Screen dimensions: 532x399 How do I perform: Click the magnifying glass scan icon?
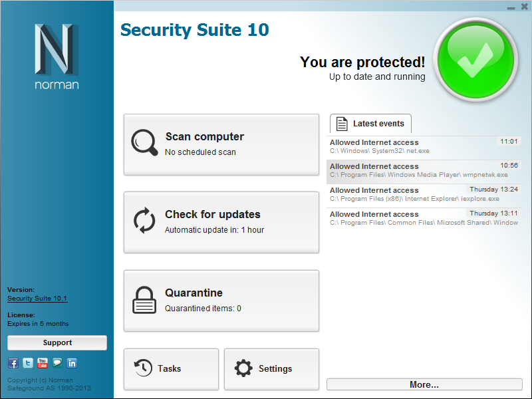click(144, 142)
